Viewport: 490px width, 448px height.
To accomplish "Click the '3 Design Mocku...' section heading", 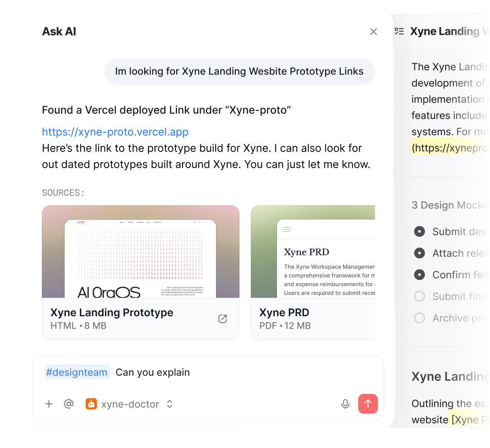I will (450, 205).
